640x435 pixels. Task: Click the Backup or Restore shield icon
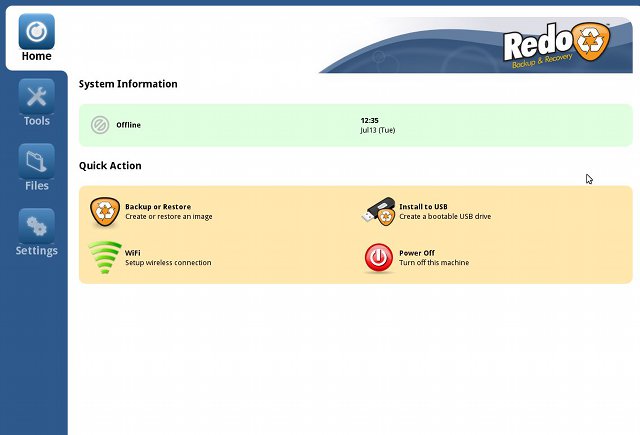coord(105,212)
